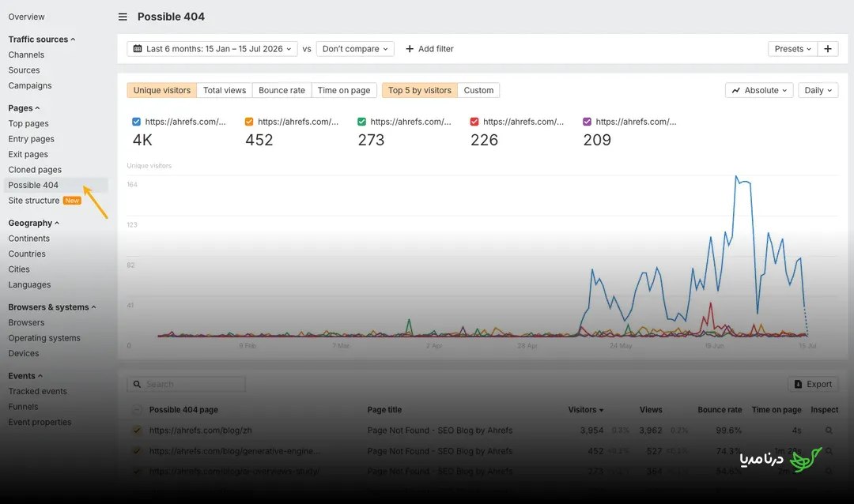Open Campaigns in the sidebar

point(30,85)
